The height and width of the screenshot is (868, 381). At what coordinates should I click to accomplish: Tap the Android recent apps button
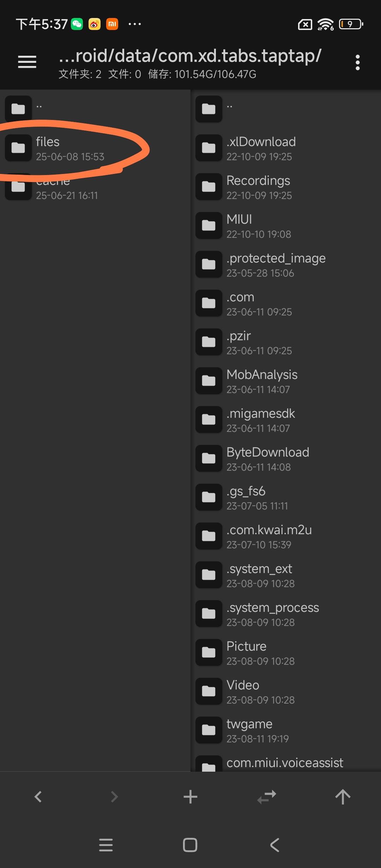(106, 845)
